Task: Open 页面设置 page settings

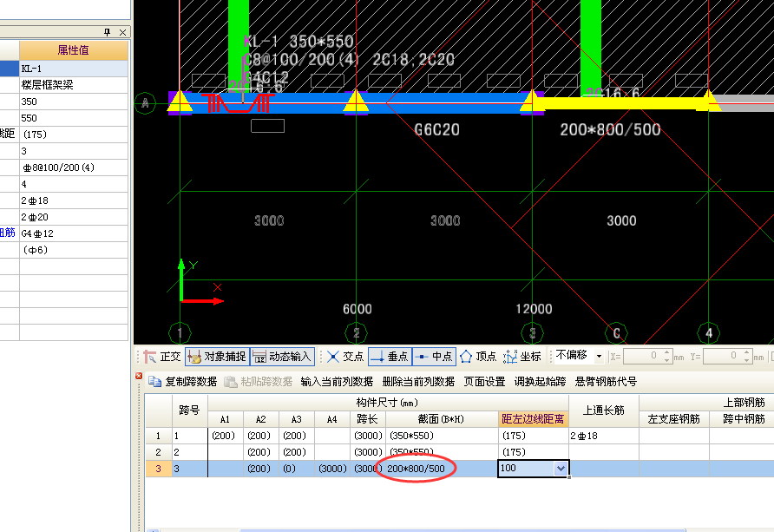Action: [x=484, y=382]
